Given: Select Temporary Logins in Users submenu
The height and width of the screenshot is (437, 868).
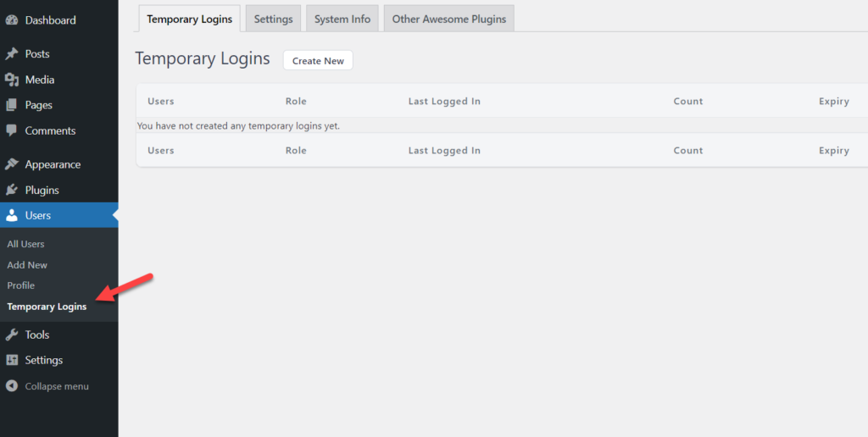Looking at the screenshot, I should click(x=47, y=307).
